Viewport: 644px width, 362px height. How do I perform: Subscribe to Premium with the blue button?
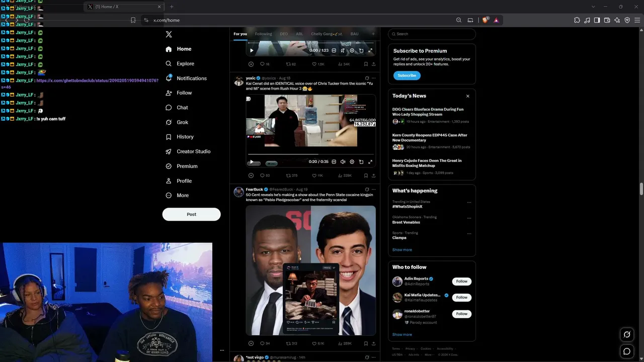(407, 75)
